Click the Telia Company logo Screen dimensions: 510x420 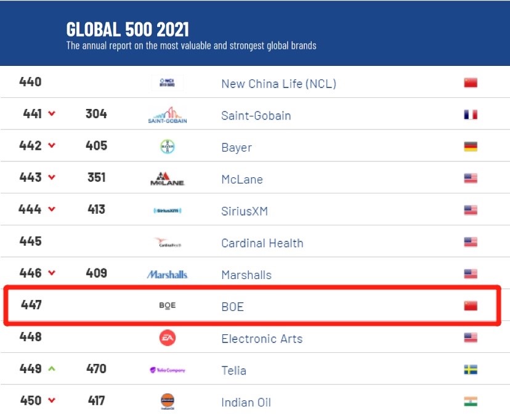point(167,370)
